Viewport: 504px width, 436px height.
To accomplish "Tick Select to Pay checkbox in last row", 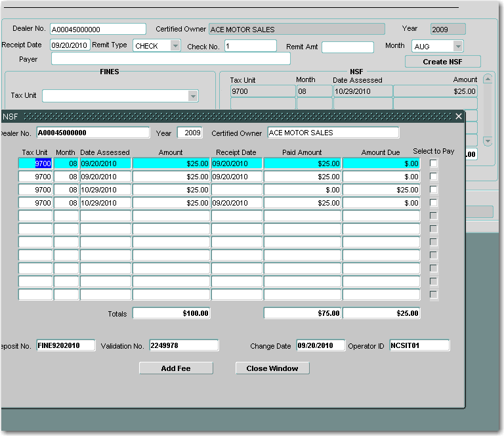I will (433, 295).
